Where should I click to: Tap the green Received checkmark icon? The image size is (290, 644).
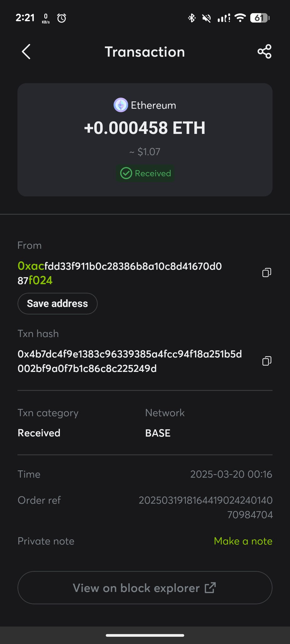pos(126,173)
